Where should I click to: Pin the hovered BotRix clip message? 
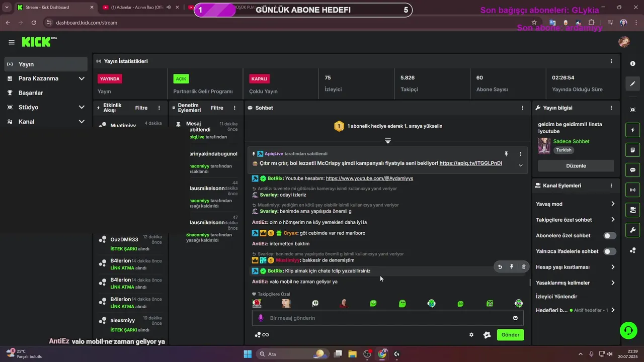tap(512, 267)
